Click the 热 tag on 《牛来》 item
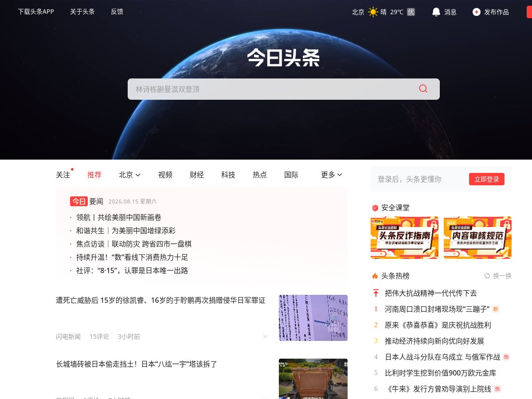 (x=497, y=389)
